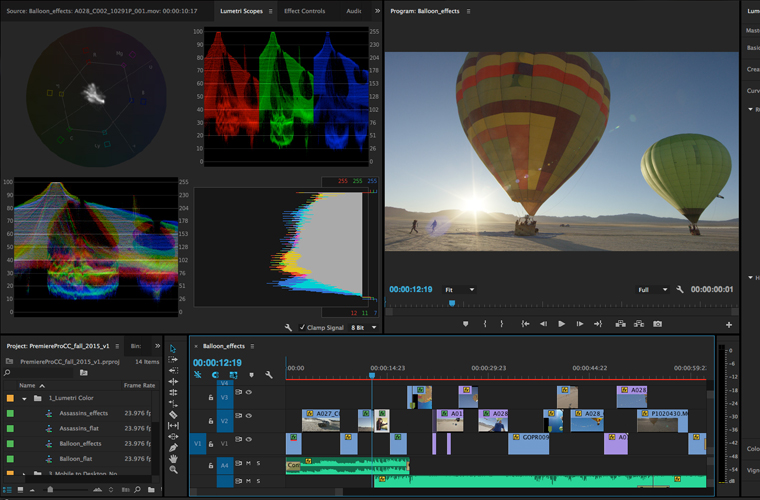The height and width of the screenshot is (500, 760).
Task: Add marker in Program monitor
Action: [465, 324]
